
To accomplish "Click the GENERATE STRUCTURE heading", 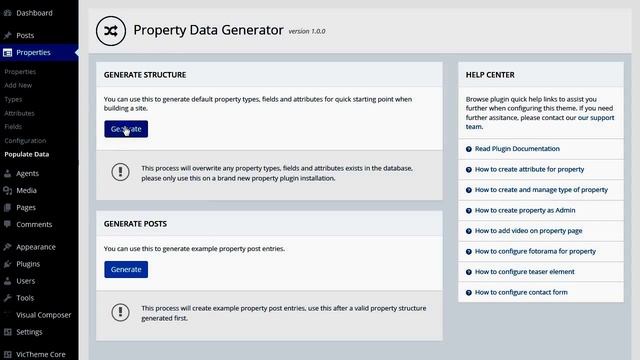I will (145, 75).
